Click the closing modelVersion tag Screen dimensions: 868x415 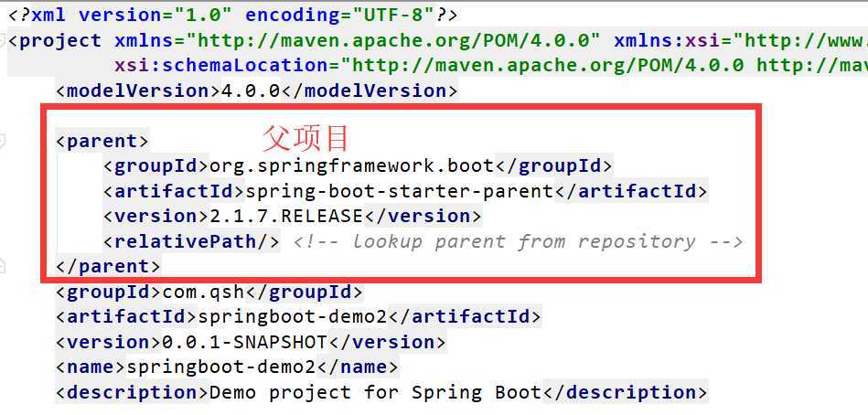[370, 90]
